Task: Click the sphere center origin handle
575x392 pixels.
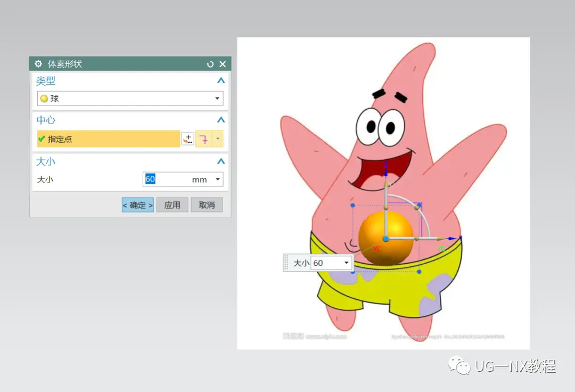Action: 386,239
